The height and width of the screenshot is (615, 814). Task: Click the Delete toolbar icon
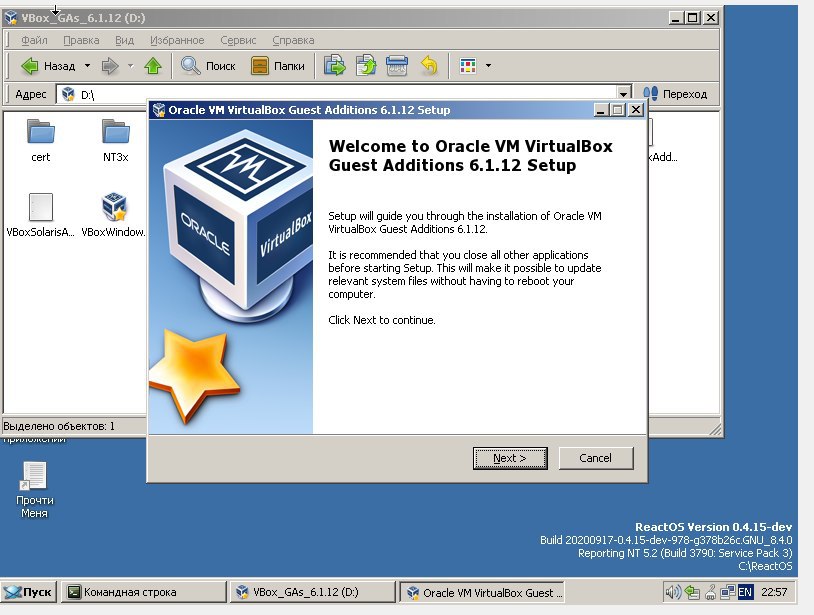(x=397, y=66)
